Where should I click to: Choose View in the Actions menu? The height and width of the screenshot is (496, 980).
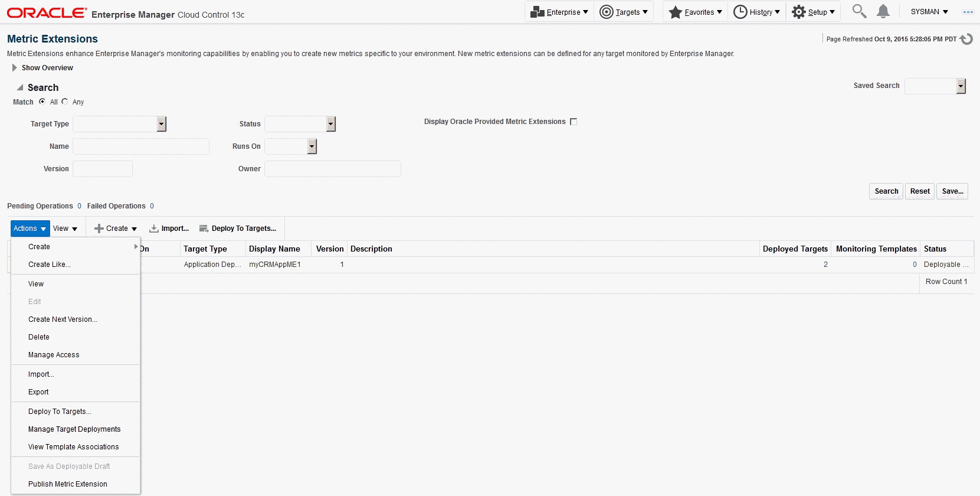[76, 284]
